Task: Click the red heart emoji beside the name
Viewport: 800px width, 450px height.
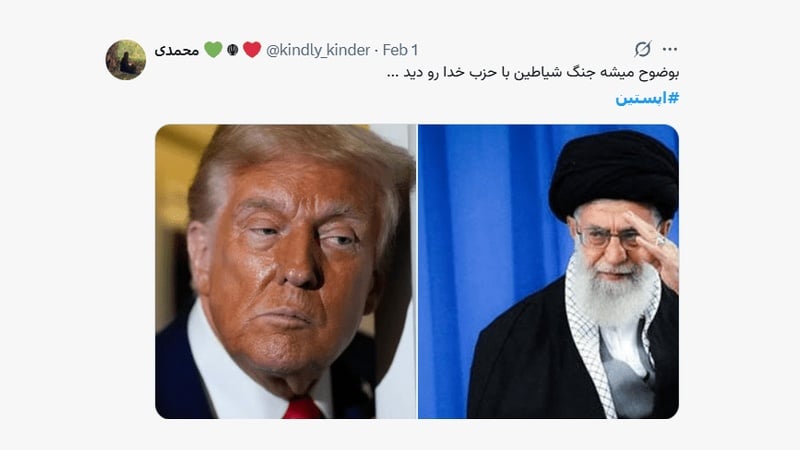Action: click(252, 49)
